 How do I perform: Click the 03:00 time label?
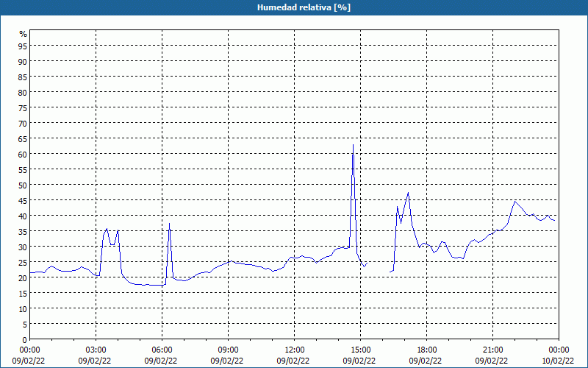pyautogui.click(x=96, y=350)
